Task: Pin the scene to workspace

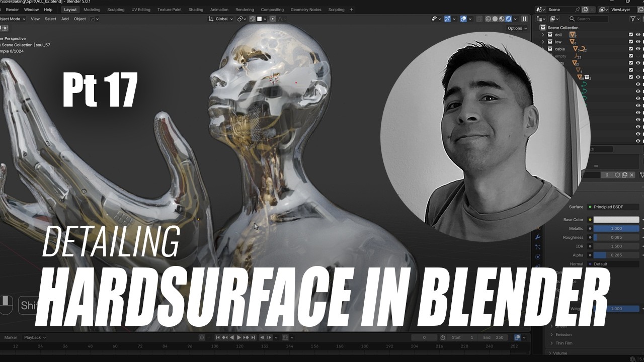Action: tap(578, 10)
